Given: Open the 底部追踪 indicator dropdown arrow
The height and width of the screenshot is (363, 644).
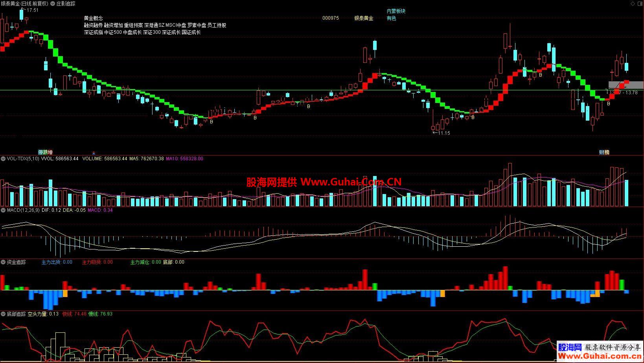Looking at the screenshot, I should click(3, 314).
